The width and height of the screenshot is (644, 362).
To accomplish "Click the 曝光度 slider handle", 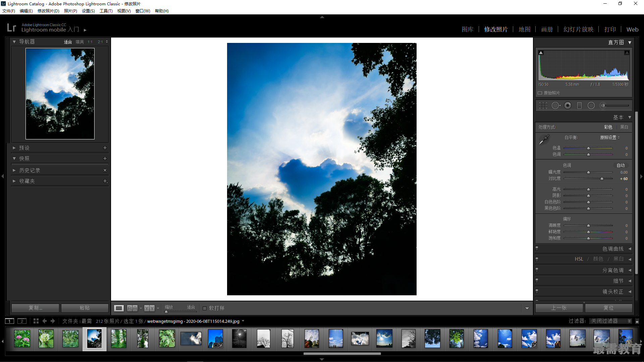I will [x=588, y=172].
